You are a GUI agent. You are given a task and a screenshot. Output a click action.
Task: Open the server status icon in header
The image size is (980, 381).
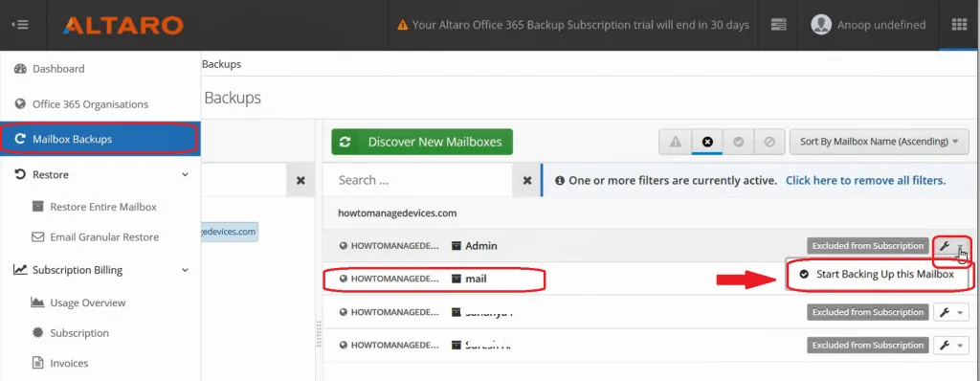pos(778,25)
